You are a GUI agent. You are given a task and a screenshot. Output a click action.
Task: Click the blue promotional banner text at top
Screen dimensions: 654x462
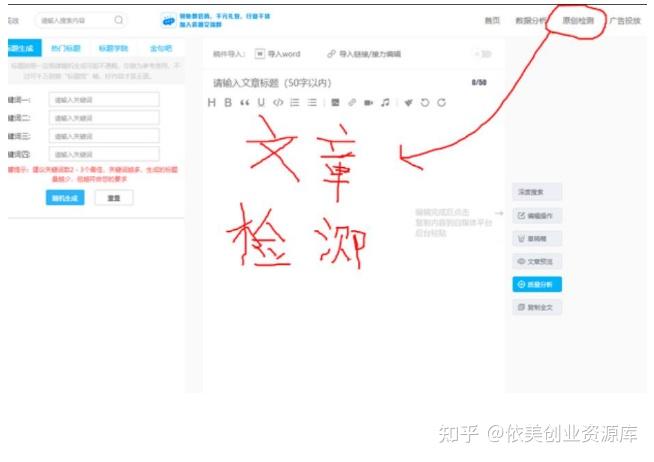click(x=224, y=20)
